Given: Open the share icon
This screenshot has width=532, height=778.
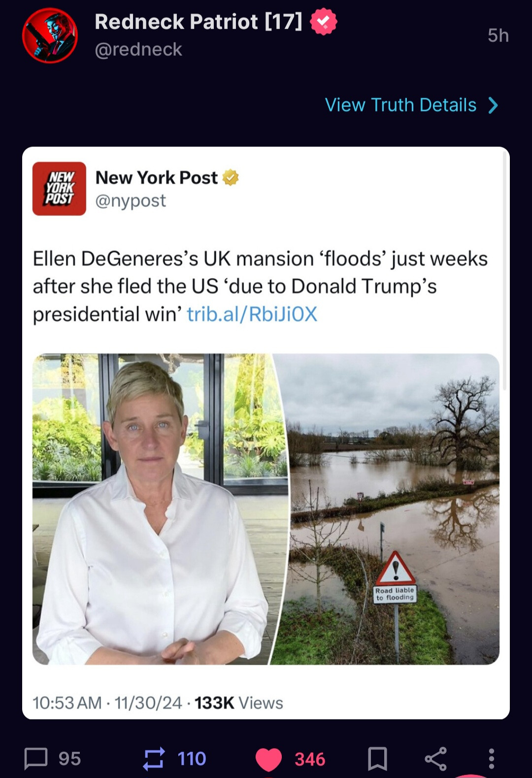Looking at the screenshot, I should [435, 758].
